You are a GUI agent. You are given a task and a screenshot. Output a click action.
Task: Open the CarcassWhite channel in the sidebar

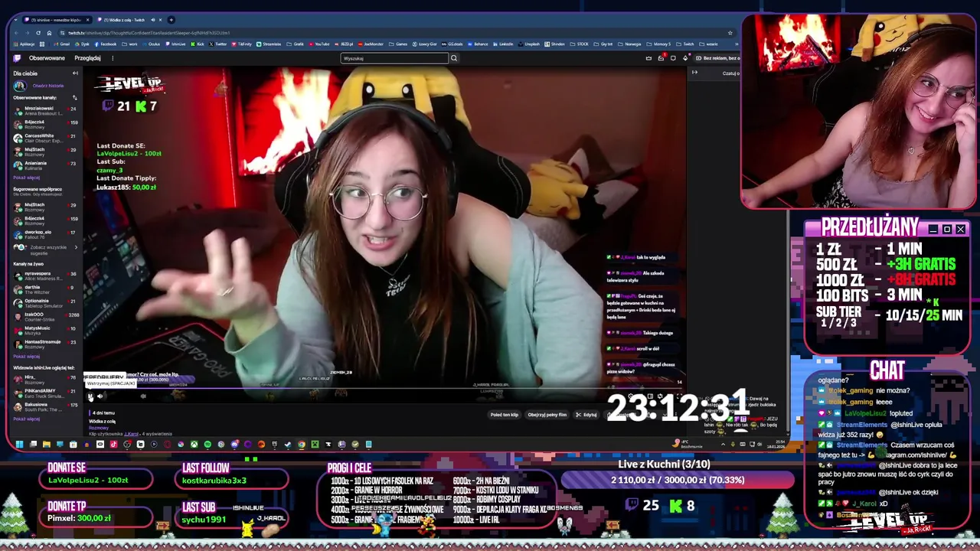click(x=45, y=139)
